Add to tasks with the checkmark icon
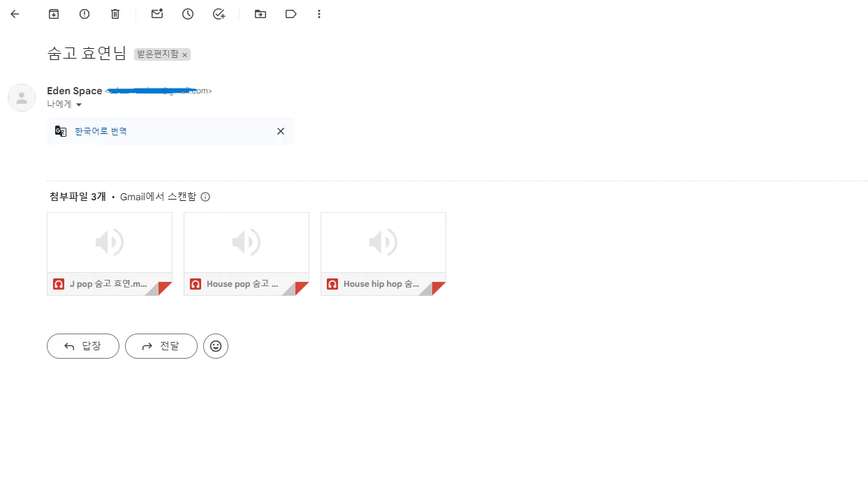The width and height of the screenshot is (868, 478). pyautogui.click(x=219, y=14)
